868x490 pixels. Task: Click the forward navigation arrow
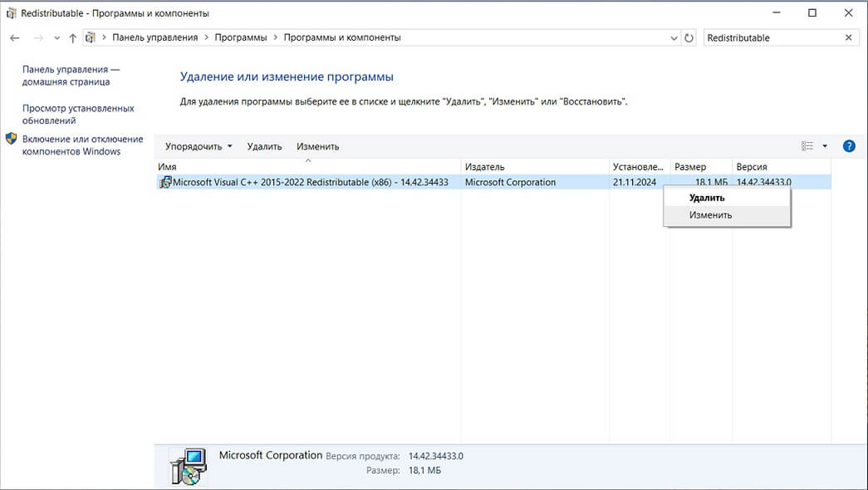pos(38,37)
